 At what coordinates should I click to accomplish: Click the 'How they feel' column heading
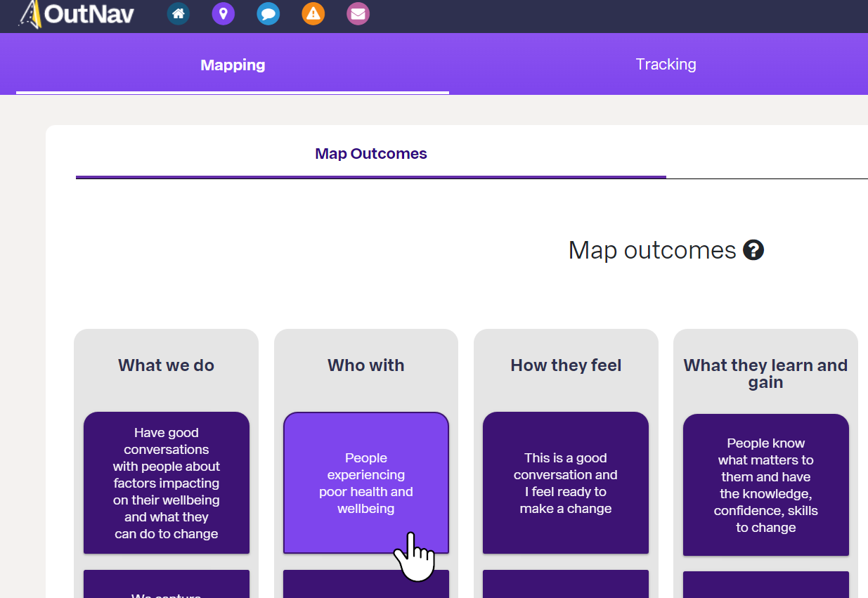point(566,365)
